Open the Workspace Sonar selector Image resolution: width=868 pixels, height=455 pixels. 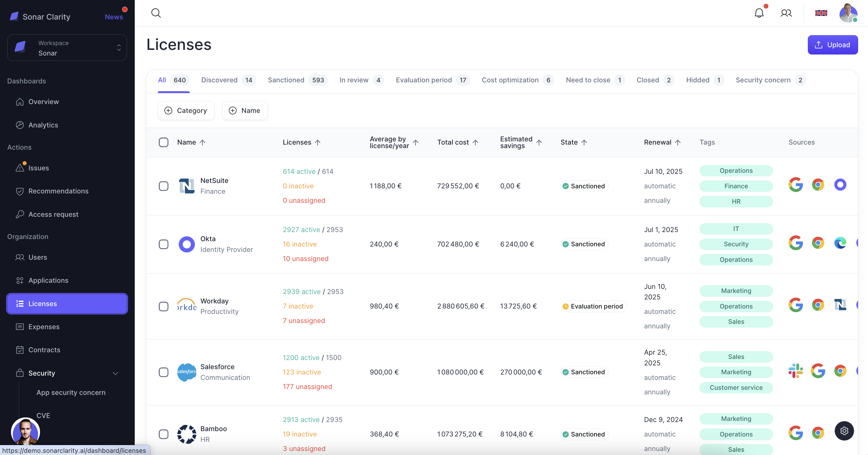click(x=67, y=47)
